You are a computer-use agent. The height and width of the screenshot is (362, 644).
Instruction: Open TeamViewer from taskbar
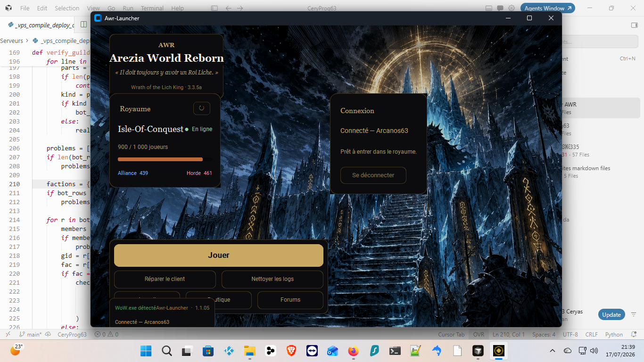[x=312, y=351]
